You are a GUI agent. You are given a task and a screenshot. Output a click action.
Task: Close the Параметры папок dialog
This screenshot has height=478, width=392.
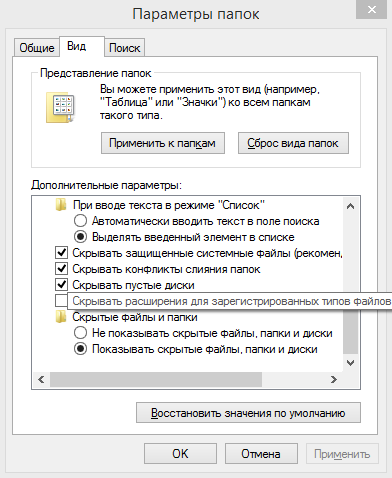coord(372,10)
